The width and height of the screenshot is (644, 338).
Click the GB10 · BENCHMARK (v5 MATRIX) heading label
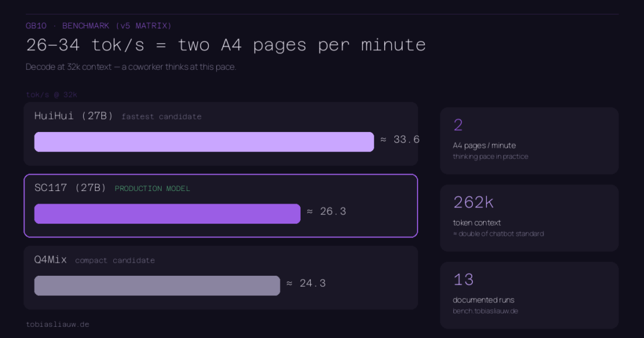click(99, 26)
